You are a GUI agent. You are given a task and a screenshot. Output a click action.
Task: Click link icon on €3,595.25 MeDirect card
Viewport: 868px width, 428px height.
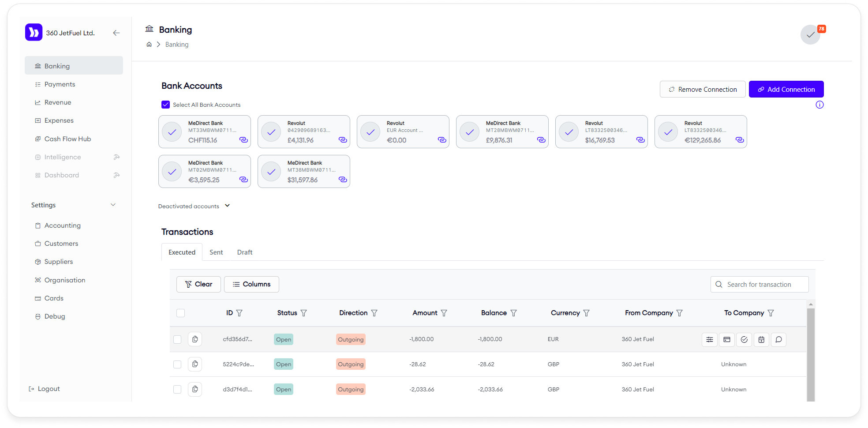[243, 180]
